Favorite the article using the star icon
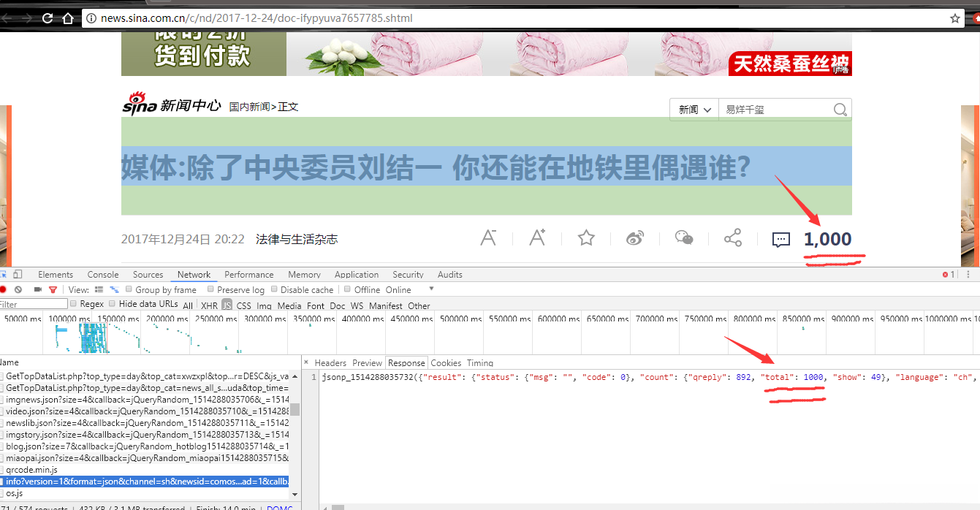 click(586, 237)
